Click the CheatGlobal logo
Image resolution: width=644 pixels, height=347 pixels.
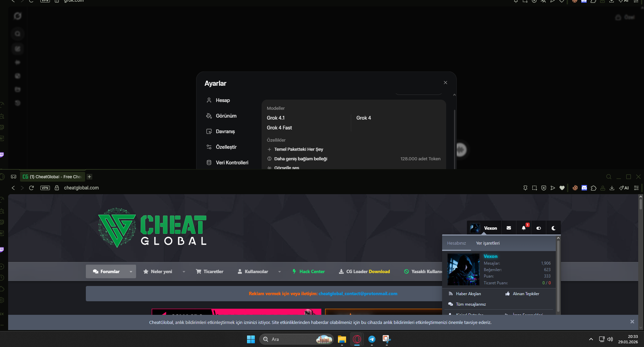click(x=152, y=228)
